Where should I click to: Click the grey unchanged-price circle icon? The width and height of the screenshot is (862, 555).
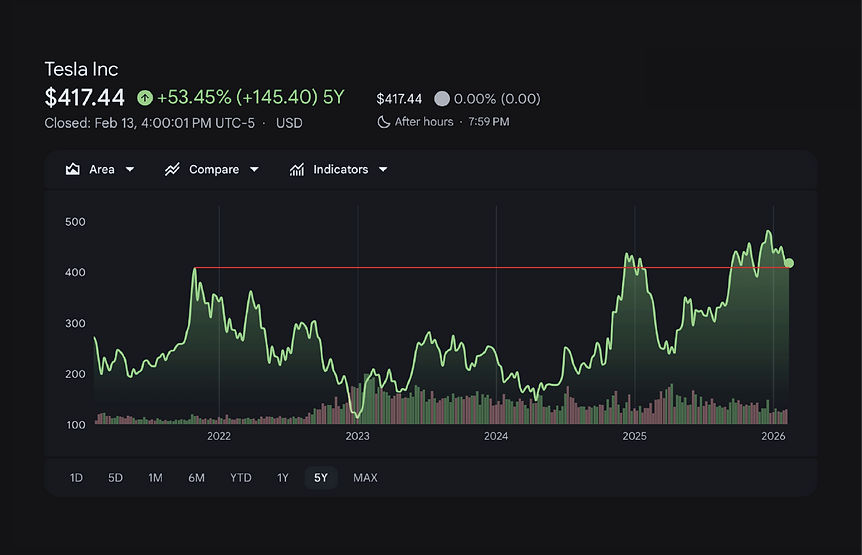coord(442,99)
